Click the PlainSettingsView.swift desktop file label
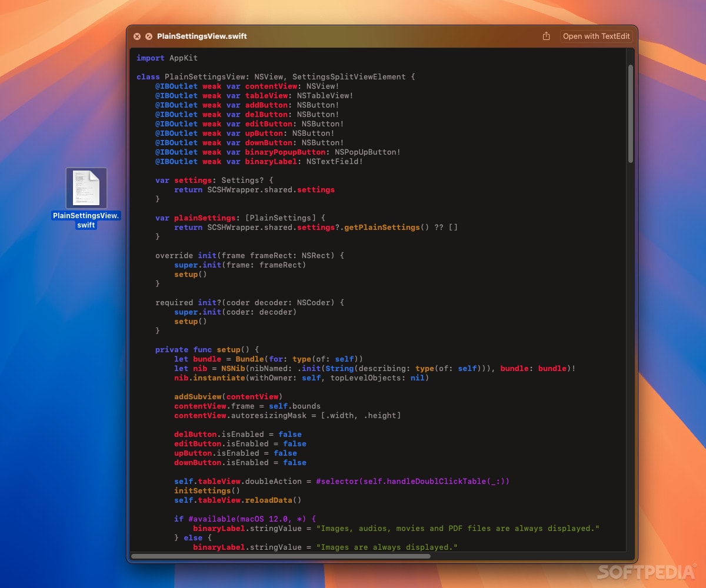The width and height of the screenshot is (706, 588). 86,220
